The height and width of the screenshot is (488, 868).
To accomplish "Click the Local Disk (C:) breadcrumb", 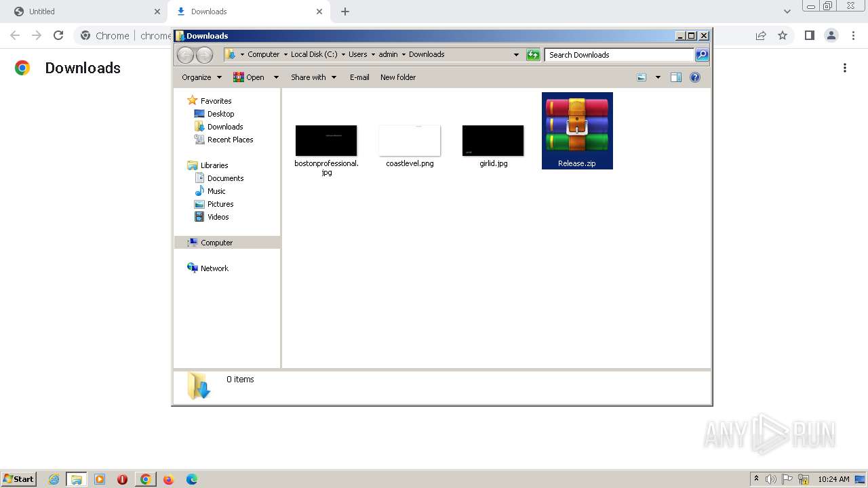I will point(314,54).
